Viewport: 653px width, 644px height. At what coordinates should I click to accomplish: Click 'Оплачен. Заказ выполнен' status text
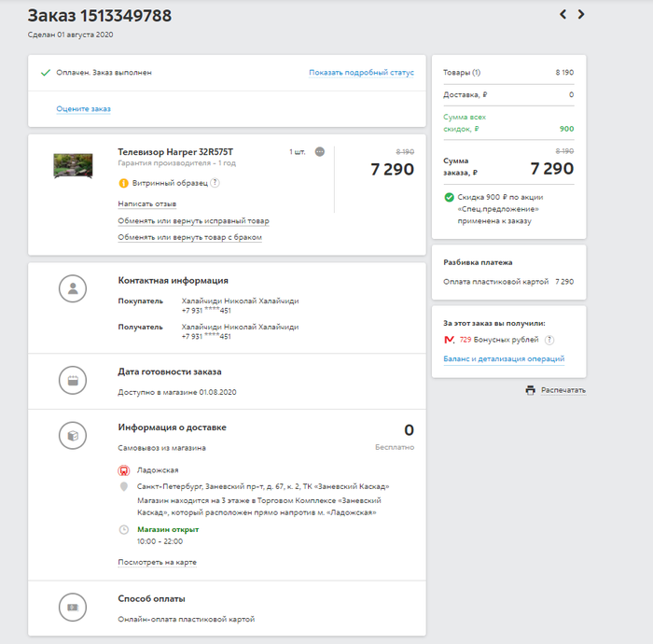(x=104, y=73)
